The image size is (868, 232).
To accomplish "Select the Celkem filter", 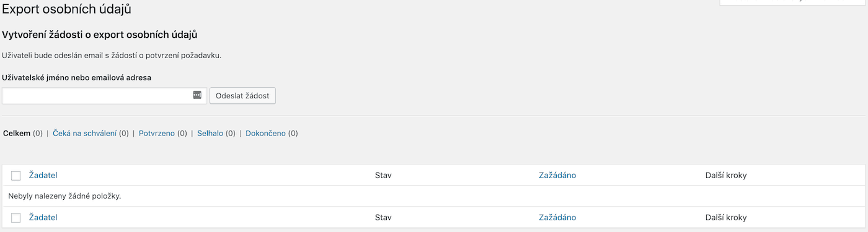I will [17, 133].
